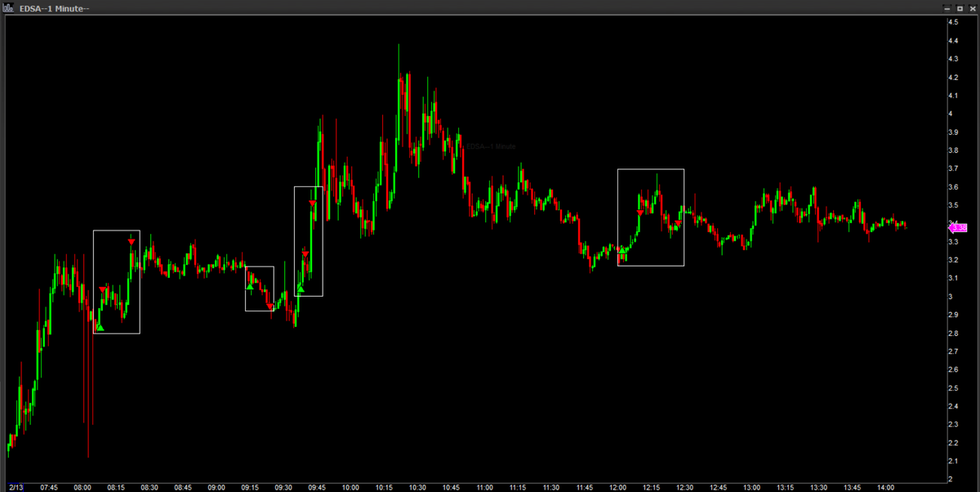Screen dimensions: 980x492
Task: Click the 3.2 price axis label
Action: [x=952, y=260]
